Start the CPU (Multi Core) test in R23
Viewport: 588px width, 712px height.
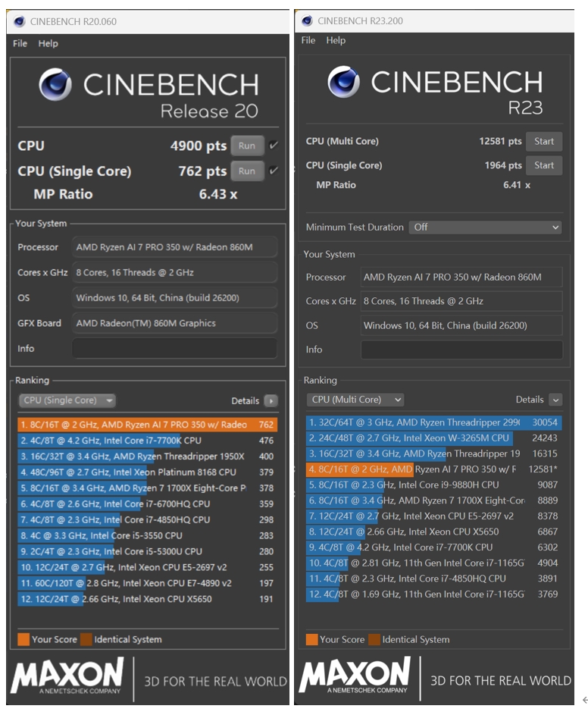pos(544,141)
